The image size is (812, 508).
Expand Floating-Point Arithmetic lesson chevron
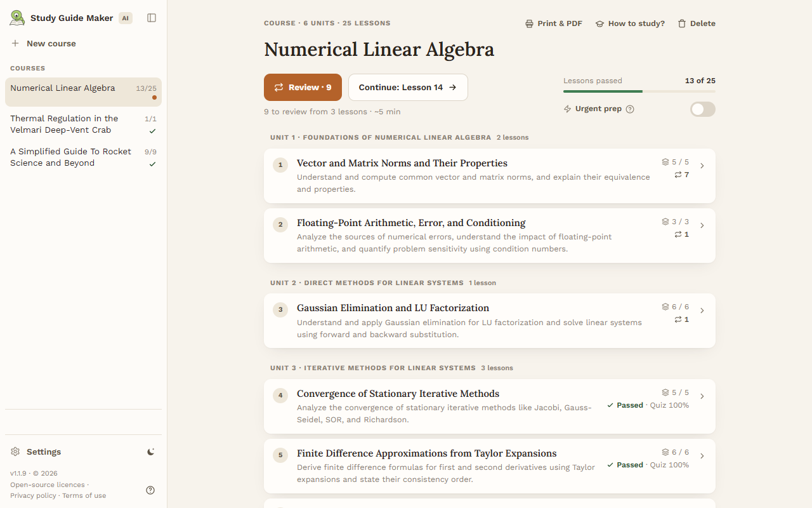pyautogui.click(x=702, y=225)
